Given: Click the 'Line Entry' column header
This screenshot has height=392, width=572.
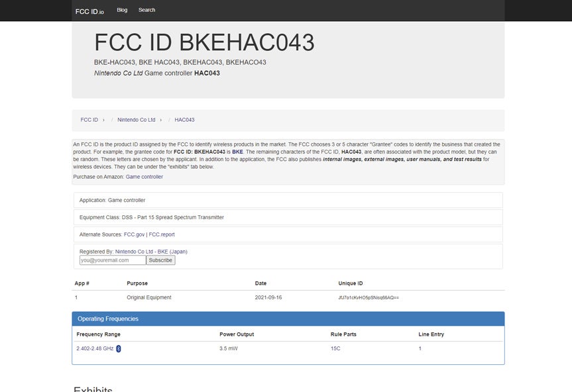Looking at the screenshot, I should click(431, 334).
